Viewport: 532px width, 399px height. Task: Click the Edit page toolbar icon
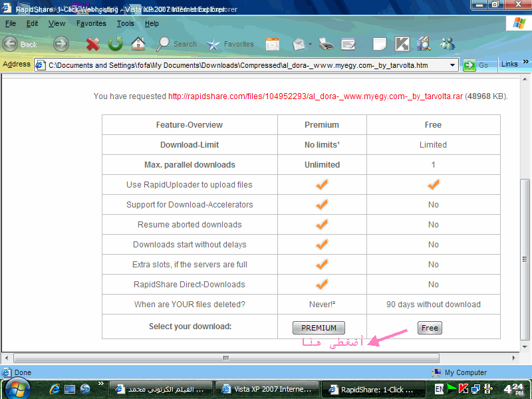348,44
